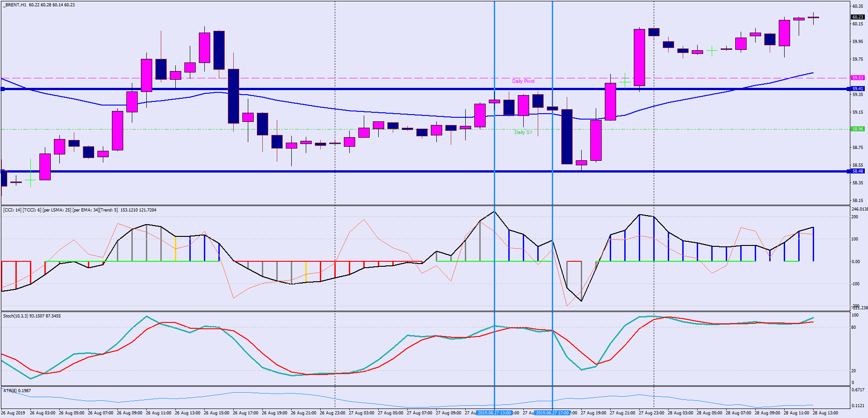Click the 2019.08.27 13:00 time marker label
This screenshot has width=868, height=418.
point(494,413)
